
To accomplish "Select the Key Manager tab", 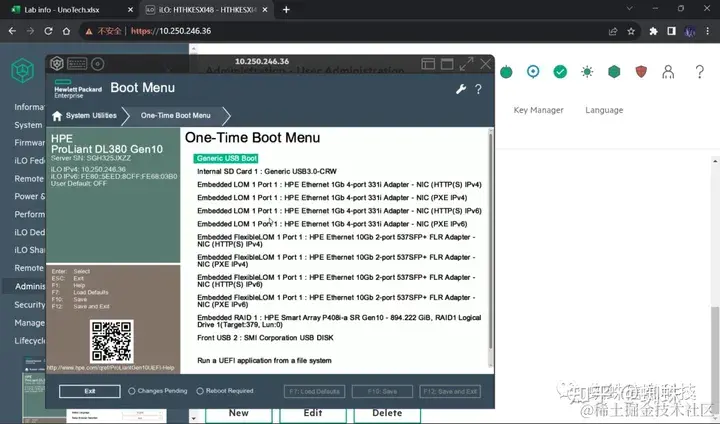I will click(x=538, y=110).
